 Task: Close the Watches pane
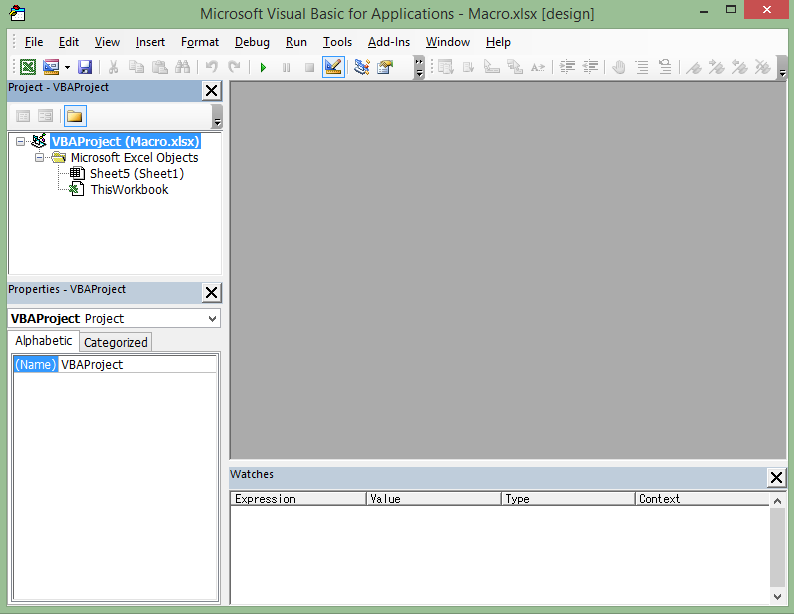776,477
